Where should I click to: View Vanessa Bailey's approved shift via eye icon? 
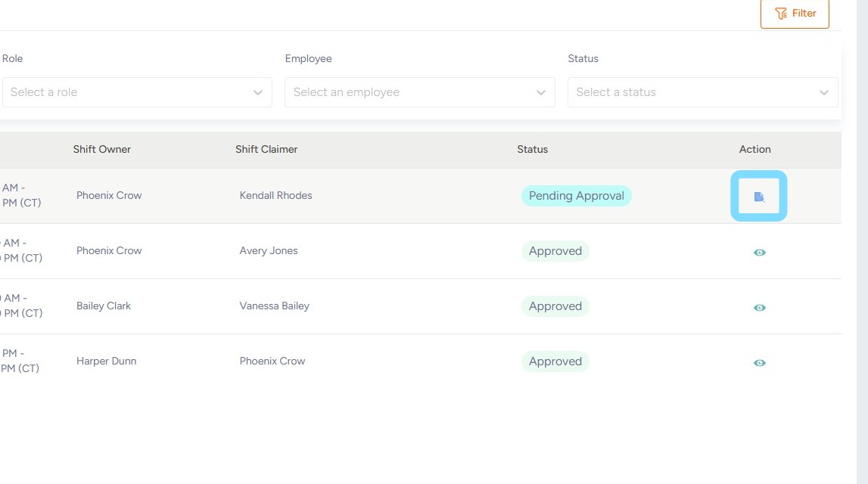pyautogui.click(x=760, y=308)
